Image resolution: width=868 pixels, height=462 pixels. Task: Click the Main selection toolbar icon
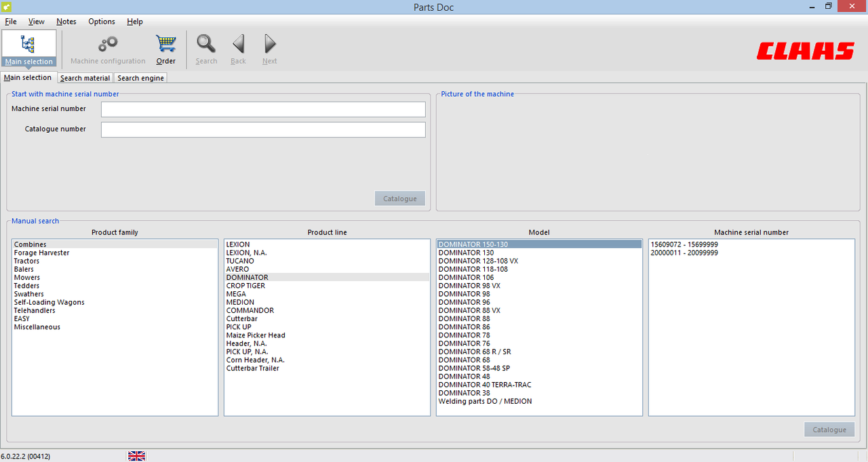click(x=28, y=48)
